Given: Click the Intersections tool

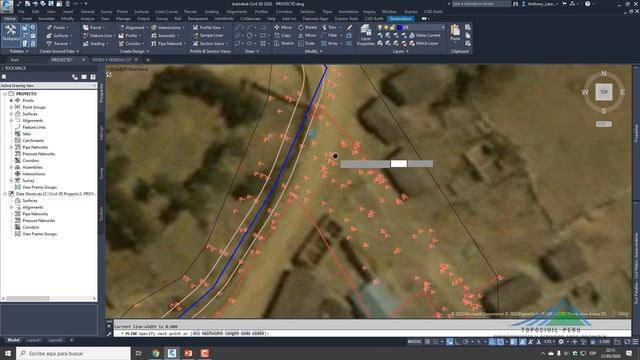Looking at the screenshot, I should pos(167,27).
